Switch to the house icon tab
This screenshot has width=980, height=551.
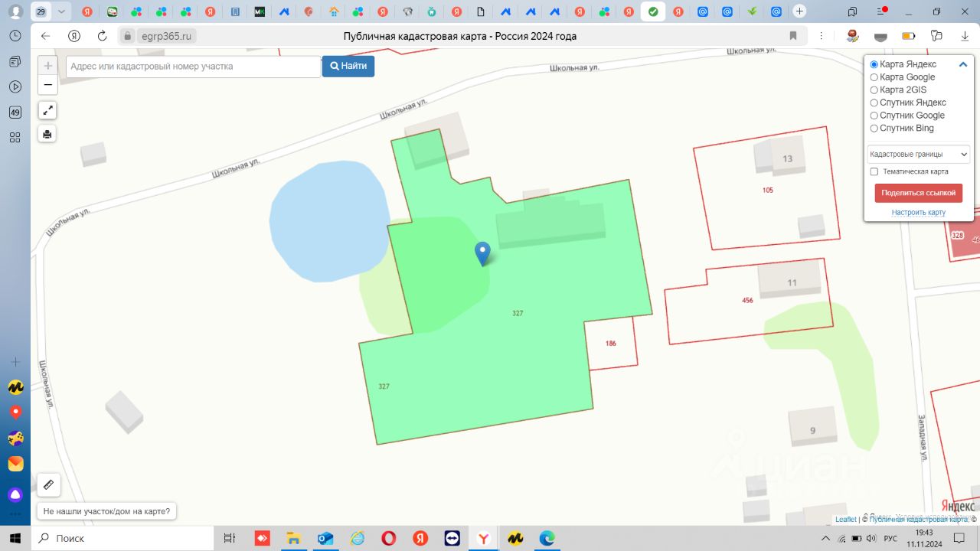[x=333, y=11]
